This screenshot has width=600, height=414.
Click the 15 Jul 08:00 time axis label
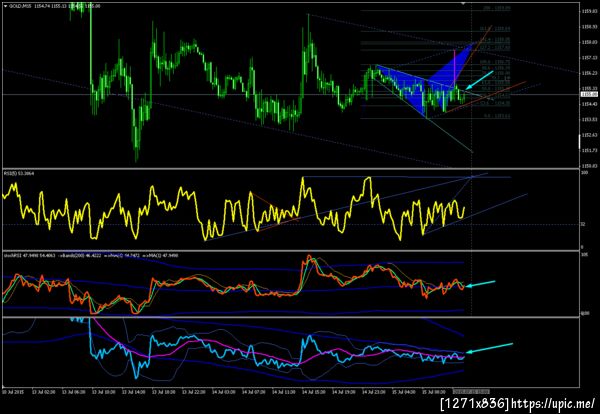[x=433, y=392]
